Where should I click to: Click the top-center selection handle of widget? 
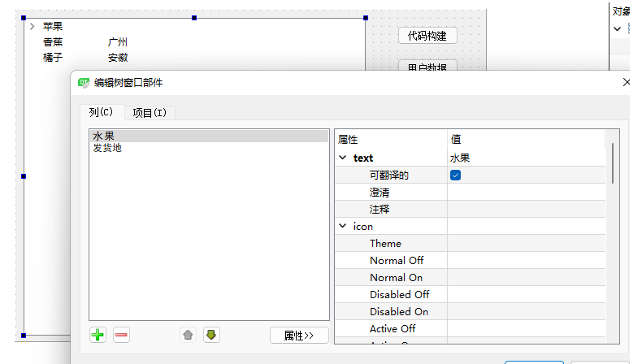pos(194,18)
